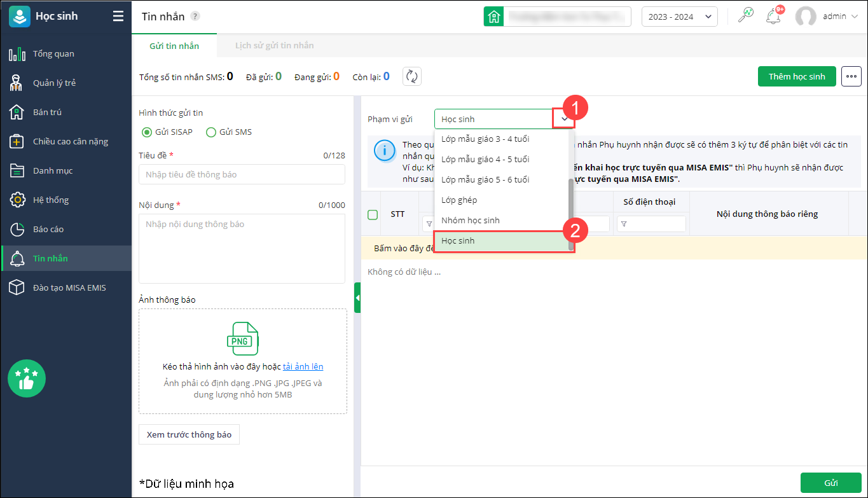Click the Tiêu đề title input field

tap(242, 174)
